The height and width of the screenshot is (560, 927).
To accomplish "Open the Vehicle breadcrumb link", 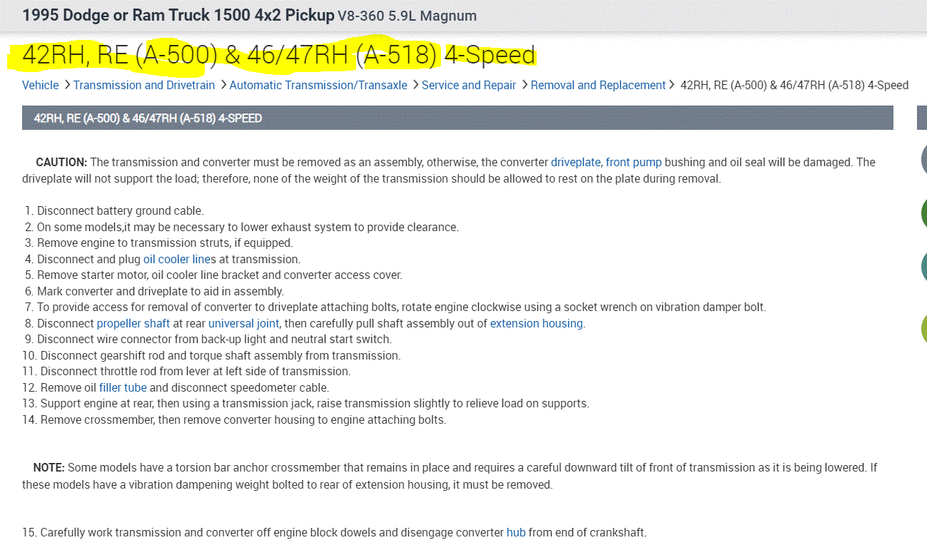I will tap(41, 85).
